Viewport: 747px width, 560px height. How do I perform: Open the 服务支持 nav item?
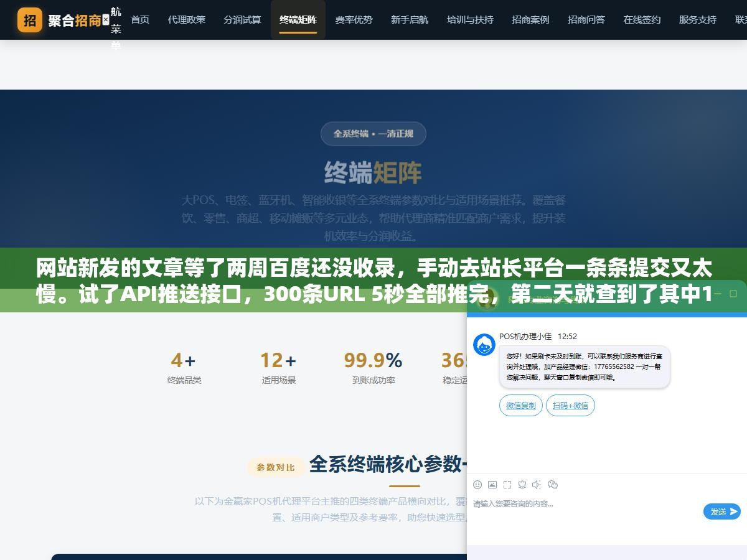click(x=697, y=20)
